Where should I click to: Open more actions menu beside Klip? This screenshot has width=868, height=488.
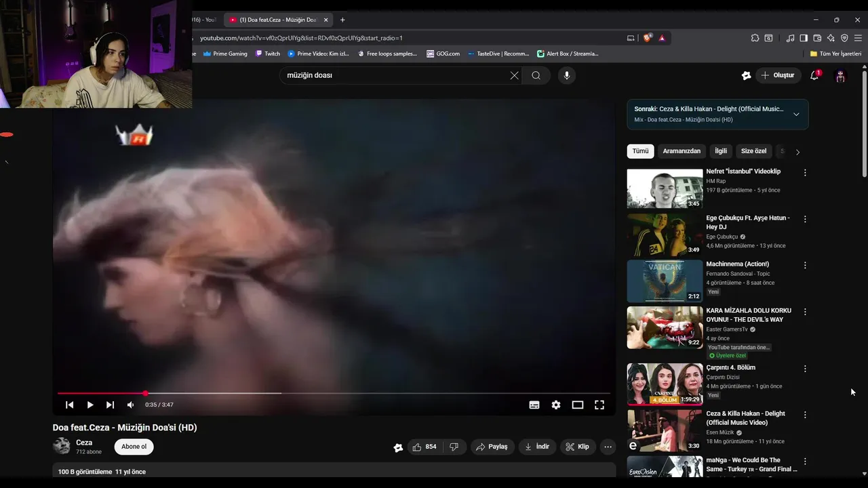point(608,447)
